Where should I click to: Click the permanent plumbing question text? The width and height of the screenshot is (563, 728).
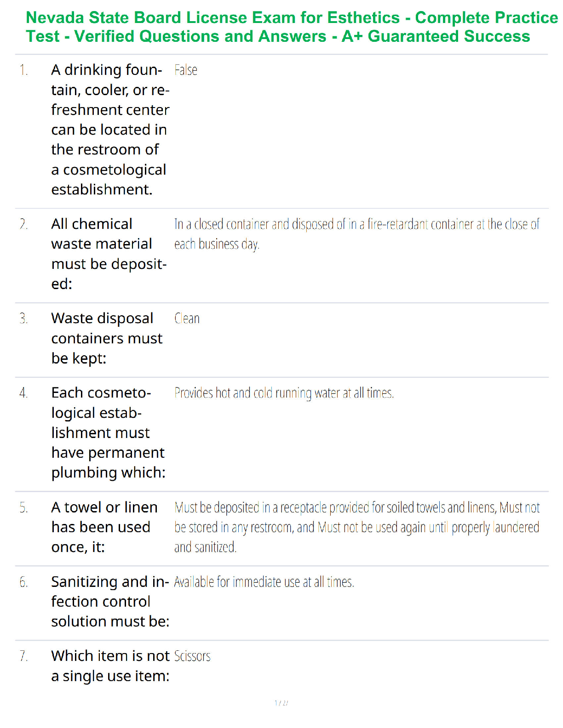(109, 432)
